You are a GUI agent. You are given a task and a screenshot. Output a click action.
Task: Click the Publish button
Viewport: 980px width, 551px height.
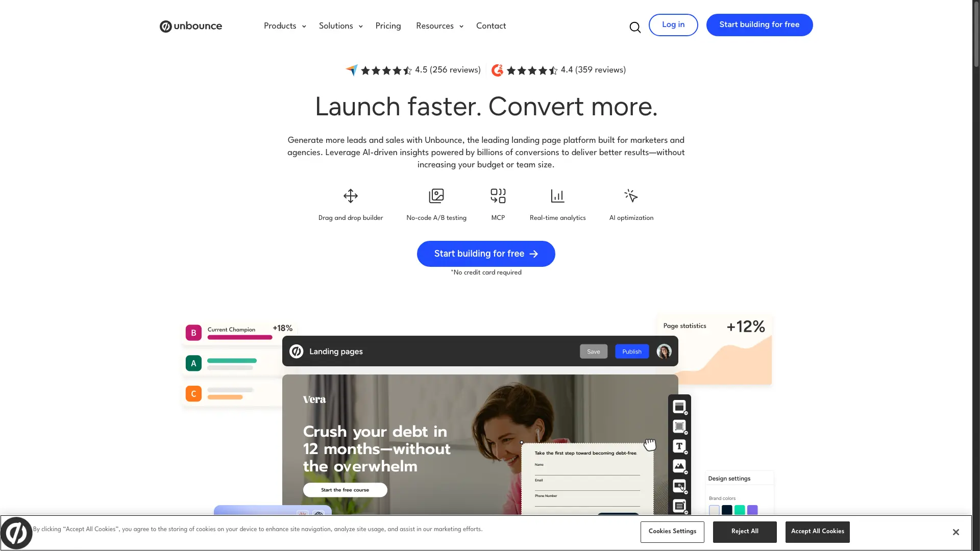632,352
